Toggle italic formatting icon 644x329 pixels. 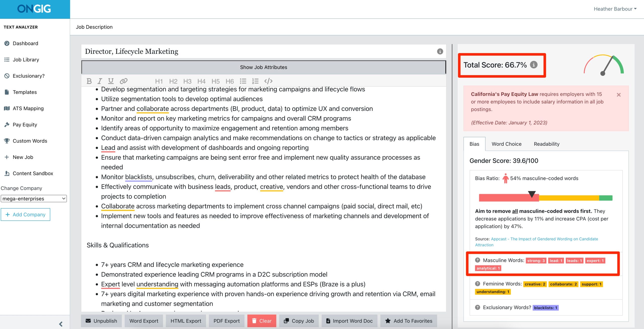click(x=100, y=81)
